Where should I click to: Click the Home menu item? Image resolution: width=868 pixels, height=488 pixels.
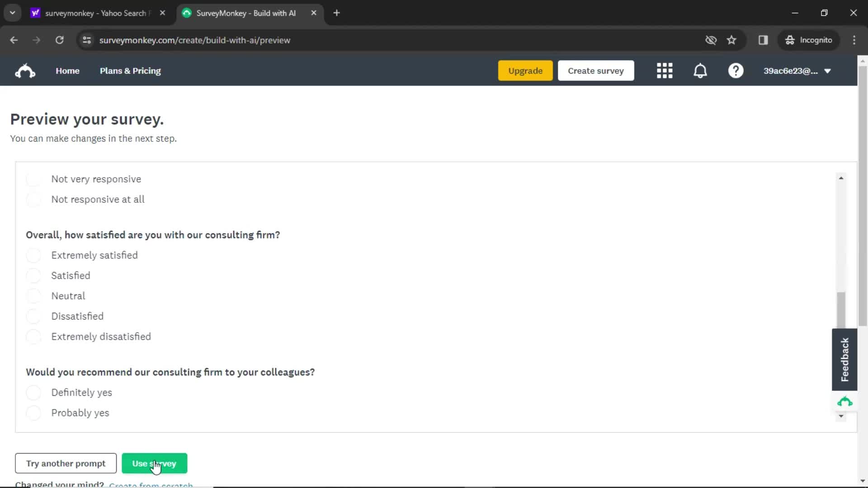click(67, 71)
